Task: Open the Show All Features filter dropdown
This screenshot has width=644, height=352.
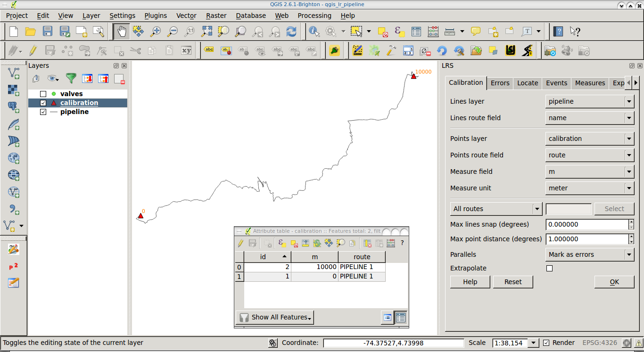Action: (275, 318)
